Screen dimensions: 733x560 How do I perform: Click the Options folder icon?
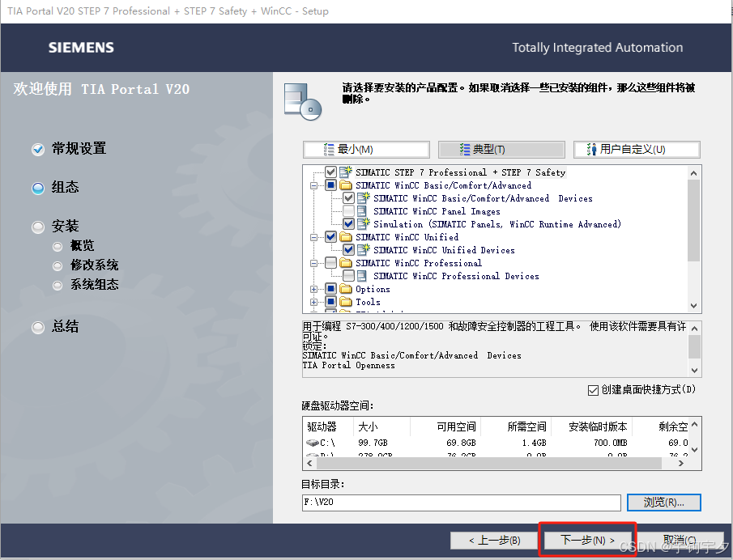[346, 289]
